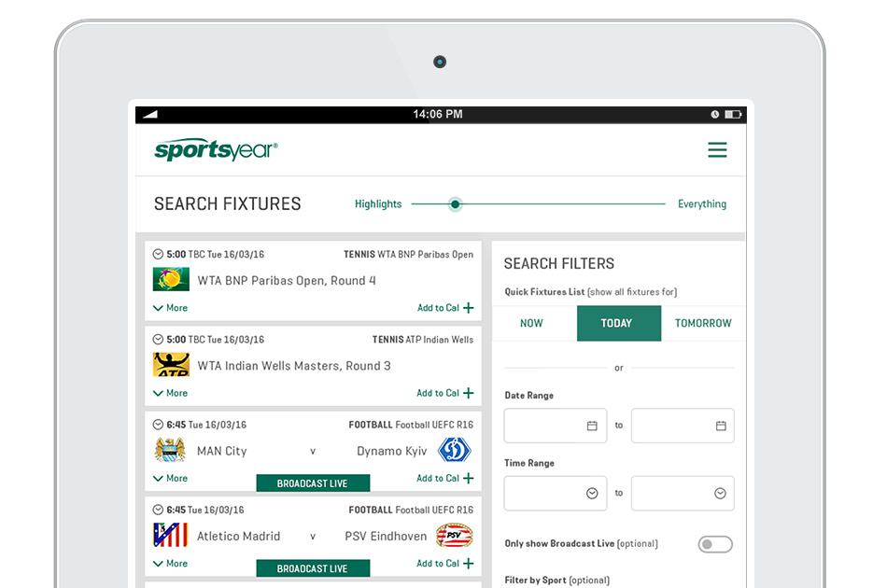Image resolution: width=887 pixels, height=588 pixels.
Task: Click the sportsyear logo
Action: (216, 150)
